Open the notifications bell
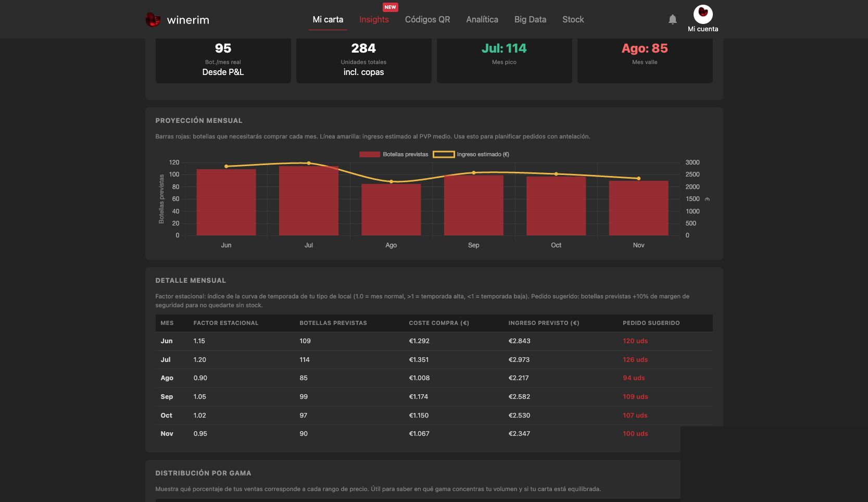This screenshot has height=502, width=868. click(x=673, y=19)
